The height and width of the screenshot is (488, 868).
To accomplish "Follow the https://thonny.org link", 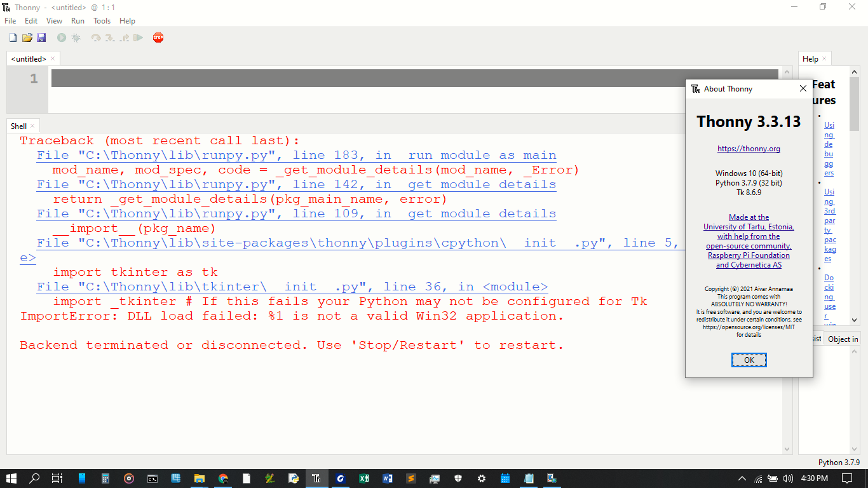I will click(x=749, y=149).
